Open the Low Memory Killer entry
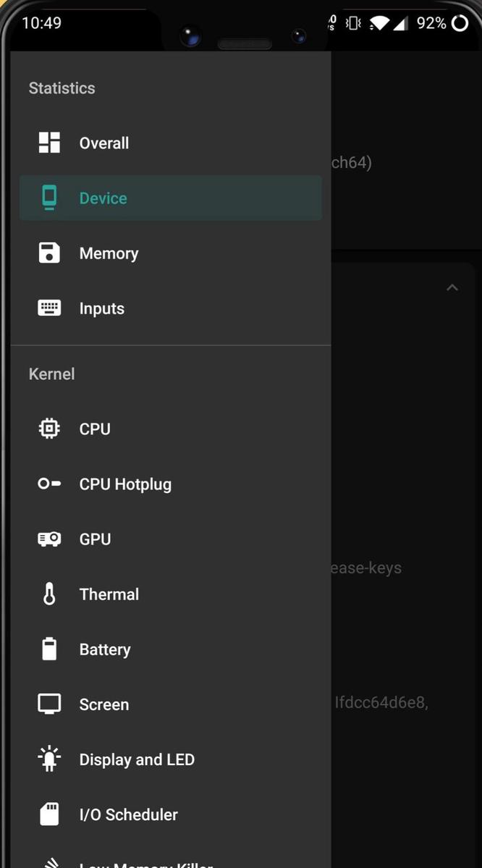This screenshot has width=482, height=868. point(145,861)
